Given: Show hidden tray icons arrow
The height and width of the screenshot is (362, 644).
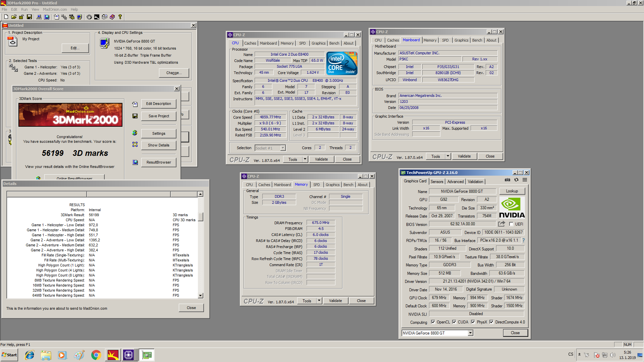Looking at the screenshot, I should click(x=579, y=354).
